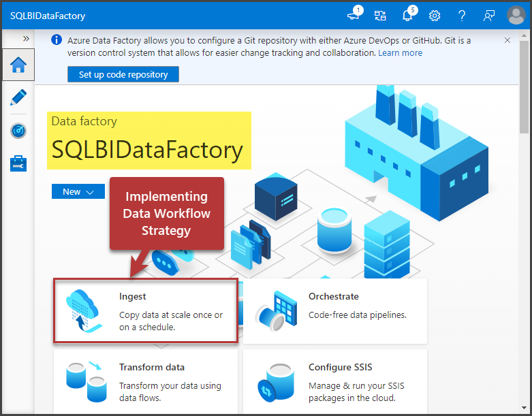Screen dimensions: 532x416
Task: Open the Transform data card
Action: [146, 381]
